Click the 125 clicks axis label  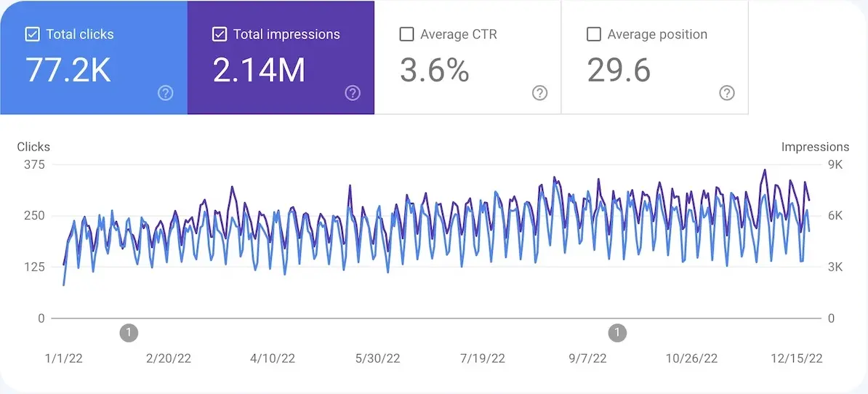click(33, 268)
